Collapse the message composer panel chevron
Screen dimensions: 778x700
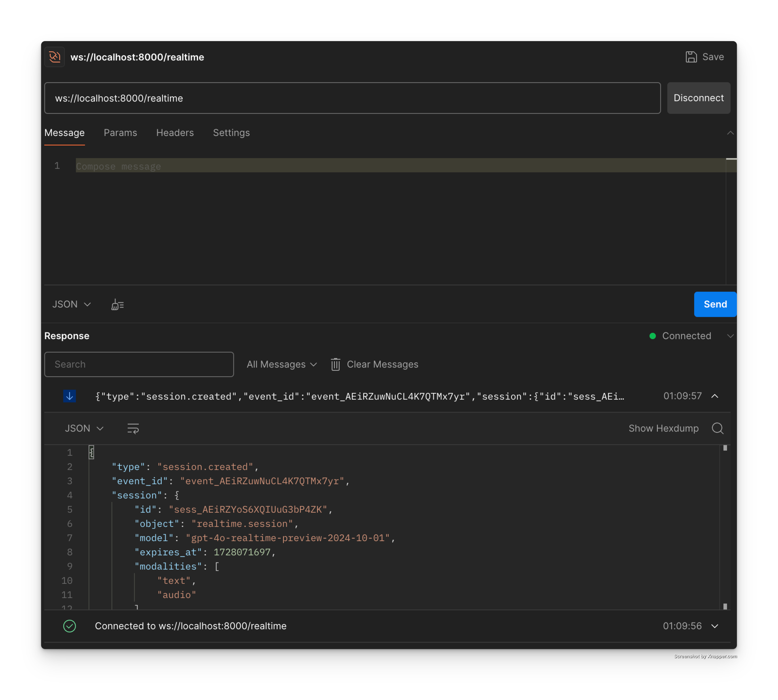(x=730, y=133)
